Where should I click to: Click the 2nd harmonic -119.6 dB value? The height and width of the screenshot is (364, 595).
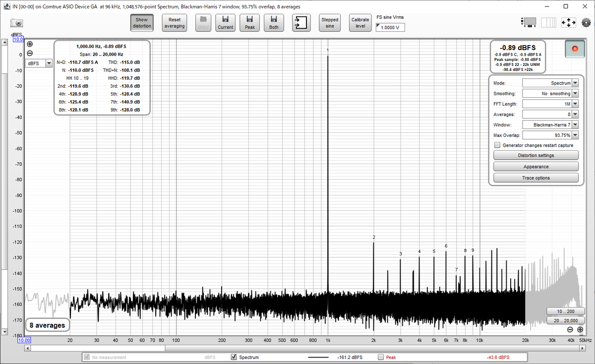pyautogui.click(x=78, y=86)
